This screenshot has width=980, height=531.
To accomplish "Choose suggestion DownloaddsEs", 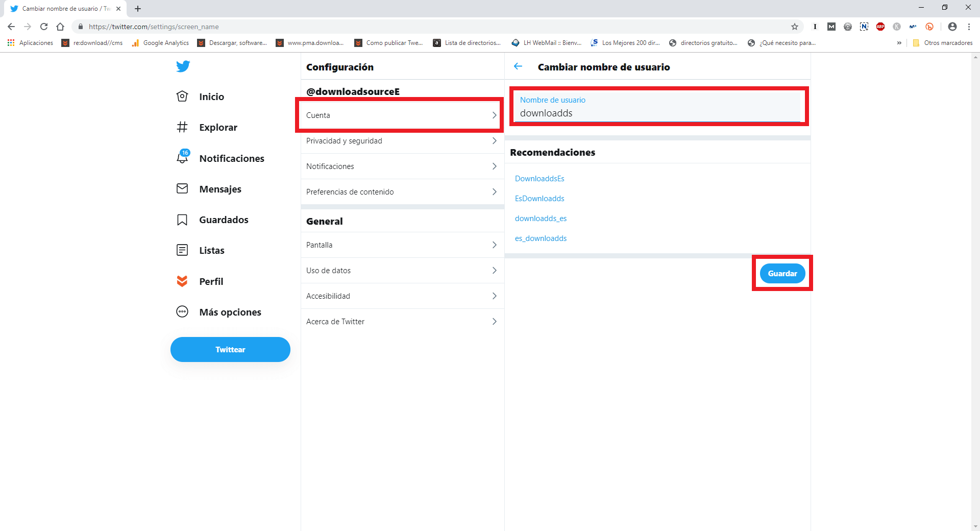I will point(540,179).
